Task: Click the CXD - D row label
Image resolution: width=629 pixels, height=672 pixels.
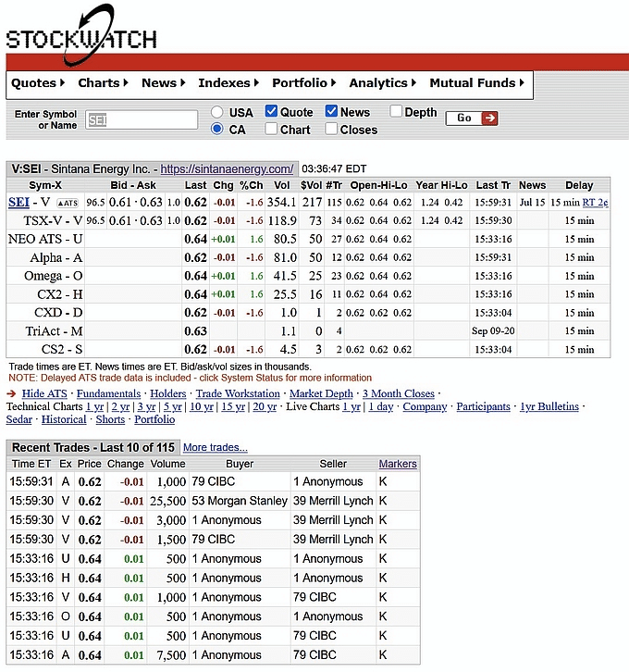Action: click(58, 313)
